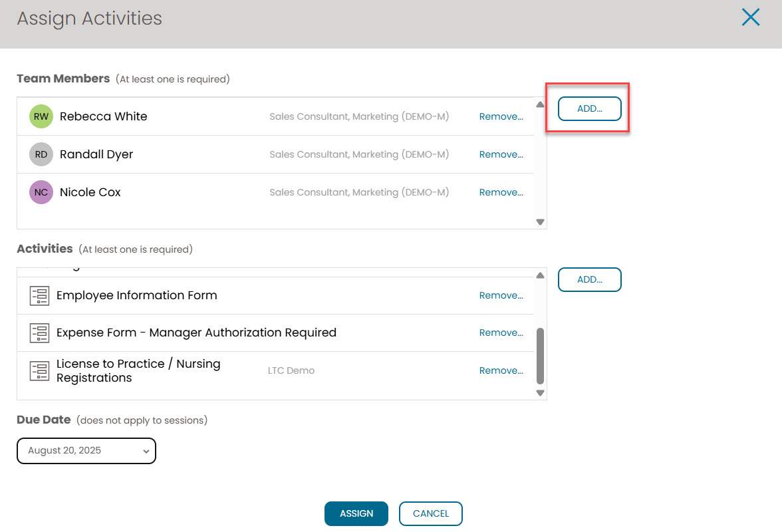Click License to Practice / Nursing Registrations
The image size is (782, 532).
(138, 371)
